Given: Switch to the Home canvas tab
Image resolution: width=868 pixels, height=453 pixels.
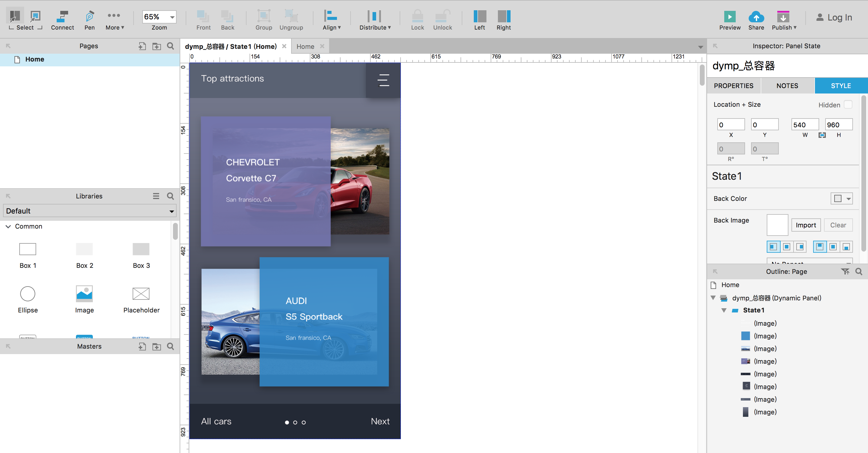Looking at the screenshot, I should coord(305,46).
